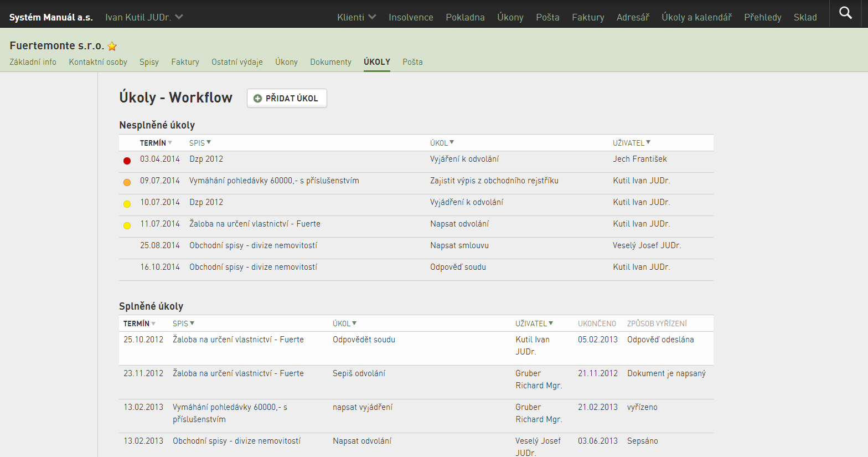The height and width of the screenshot is (457, 868).
Task: Expand the Ivan Kutil JUDr. user dropdown
Action: (x=144, y=17)
